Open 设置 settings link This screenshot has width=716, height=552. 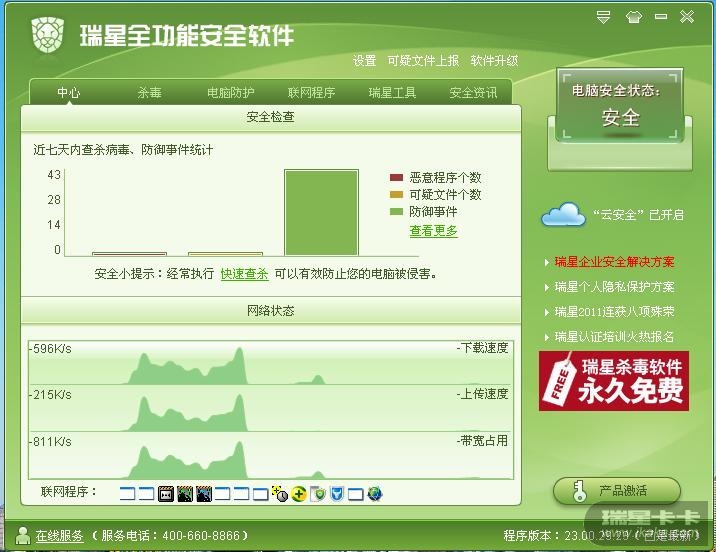(x=364, y=60)
